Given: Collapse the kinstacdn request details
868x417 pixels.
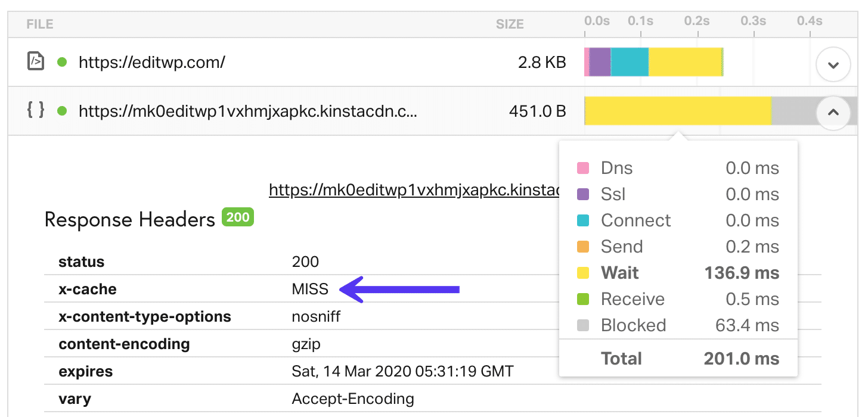Looking at the screenshot, I should (x=833, y=112).
